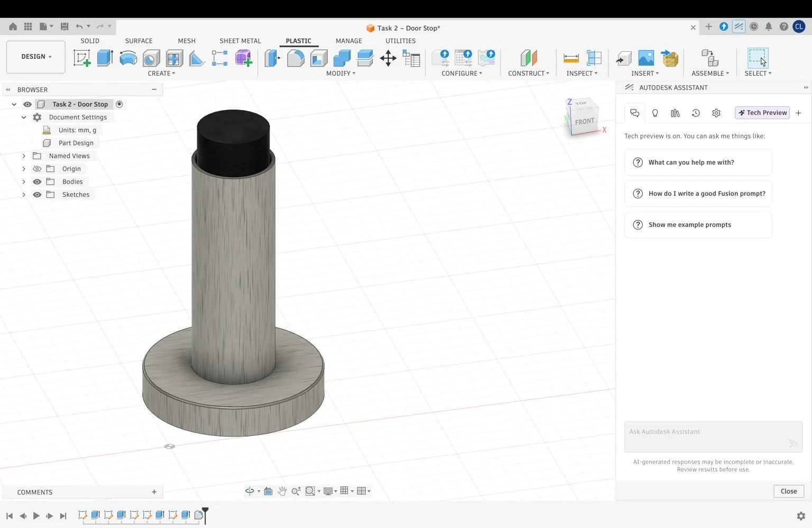
Task: Open the notifications bell
Action: point(769,26)
